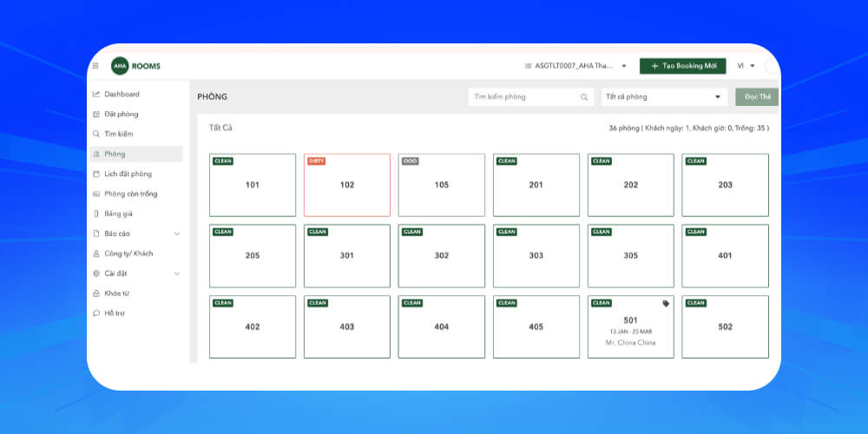Click the AHA Rooms logo
This screenshot has width=868, height=434.
pyautogui.click(x=135, y=66)
